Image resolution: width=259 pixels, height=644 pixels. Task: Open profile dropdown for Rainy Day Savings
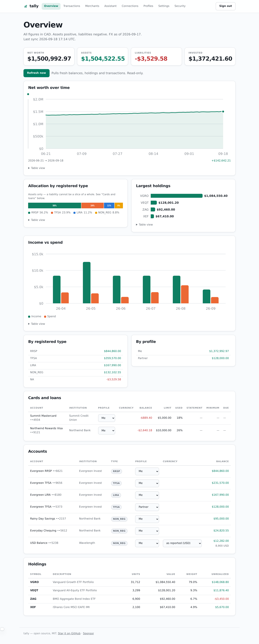(x=147, y=519)
